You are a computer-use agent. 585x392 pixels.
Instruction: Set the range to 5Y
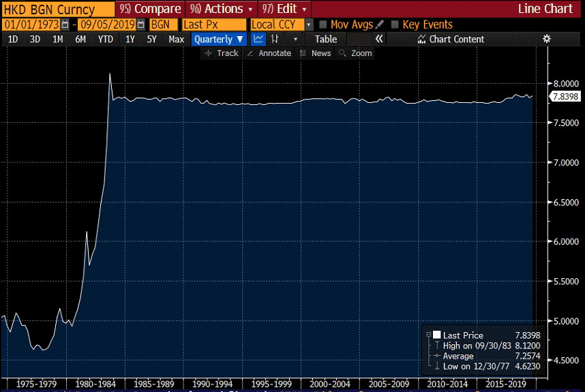(151, 40)
